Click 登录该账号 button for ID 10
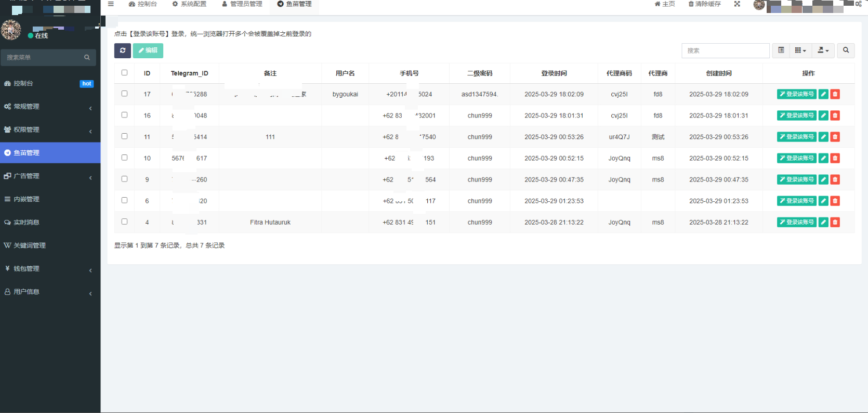This screenshot has height=413, width=868. 796,158
